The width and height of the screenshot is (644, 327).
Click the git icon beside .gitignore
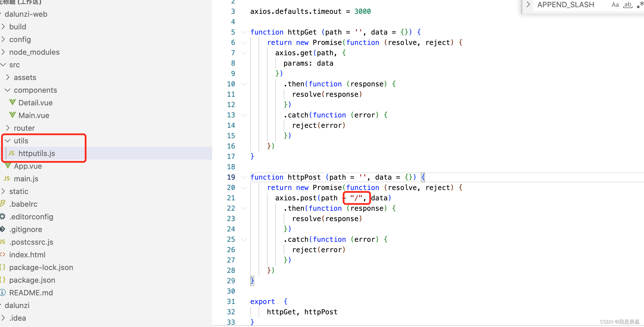[3, 229]
